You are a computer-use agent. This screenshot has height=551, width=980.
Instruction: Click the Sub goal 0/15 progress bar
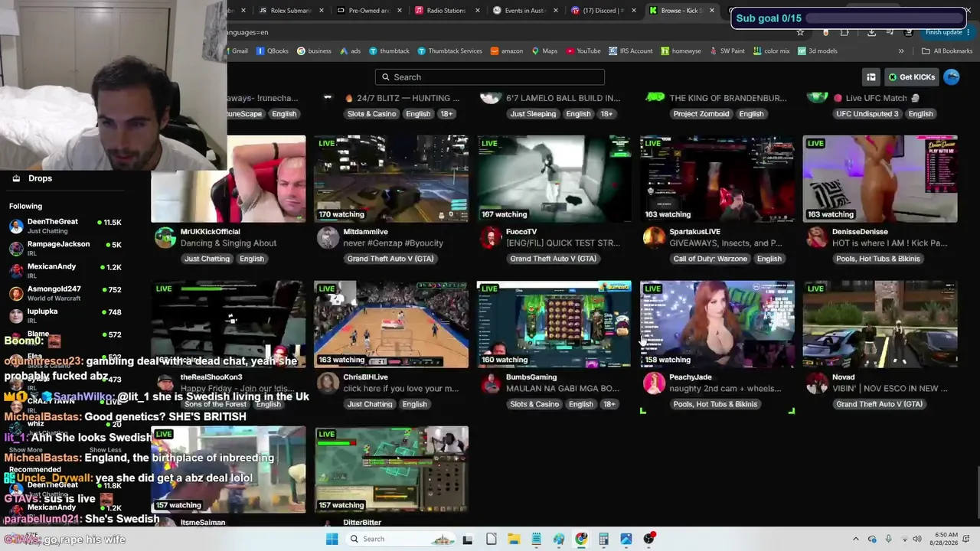884,18
